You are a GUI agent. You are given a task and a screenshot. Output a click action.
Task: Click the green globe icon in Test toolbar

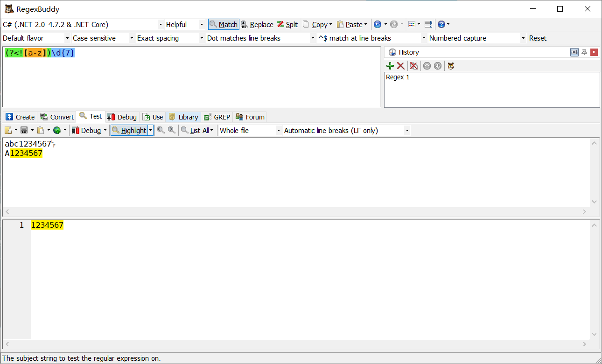click(57, 130)
